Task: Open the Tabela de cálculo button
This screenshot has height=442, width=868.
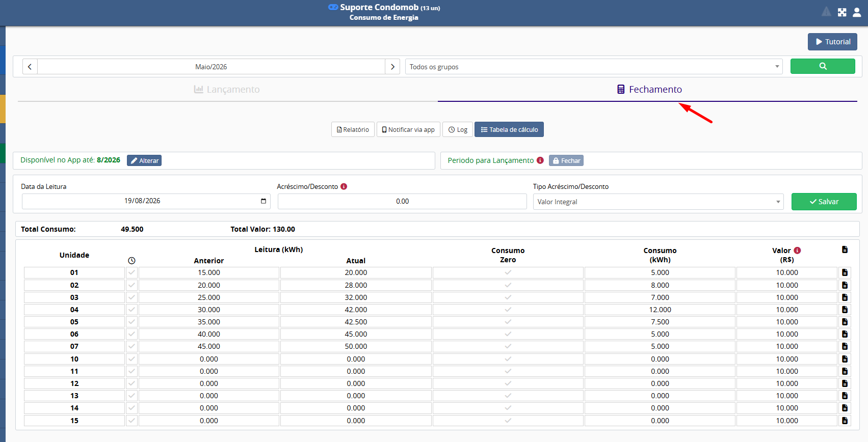Action: tap(509, 129)
